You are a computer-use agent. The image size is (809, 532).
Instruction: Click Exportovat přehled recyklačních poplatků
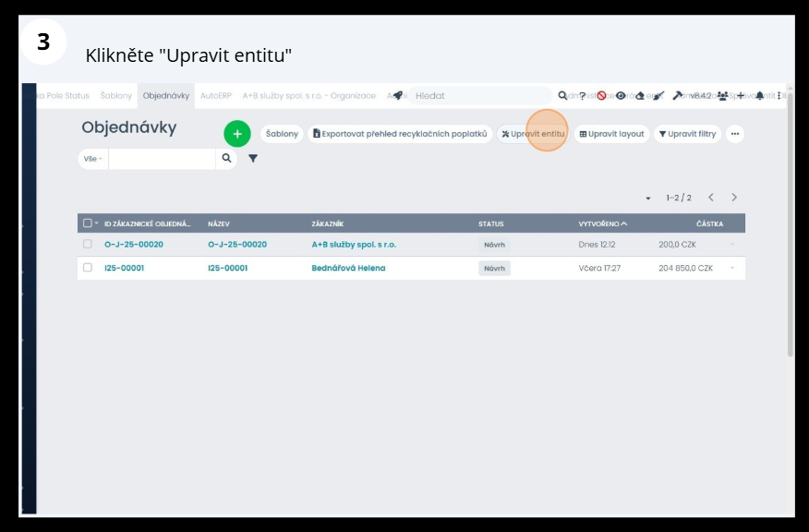point(400,134)
